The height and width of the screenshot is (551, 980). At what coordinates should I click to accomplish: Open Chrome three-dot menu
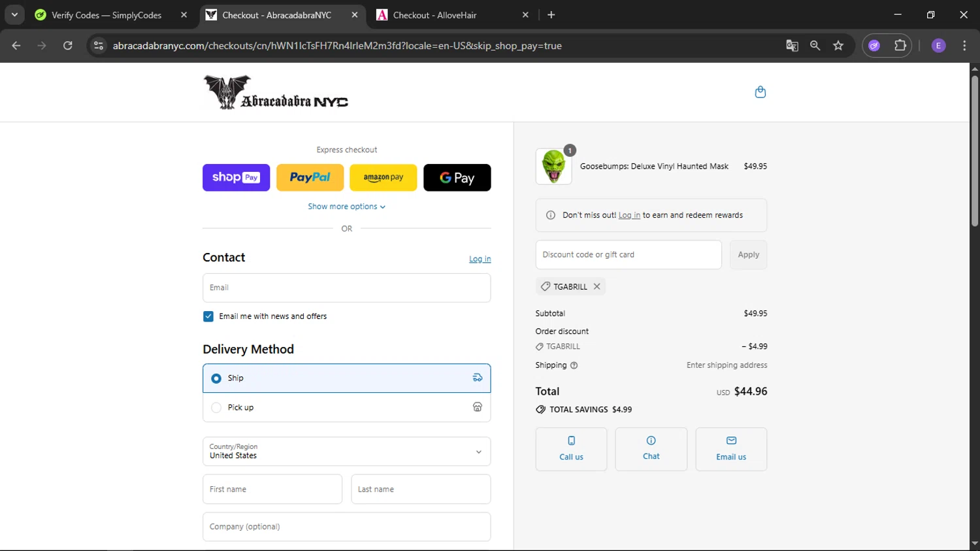(x=964, y=46)
